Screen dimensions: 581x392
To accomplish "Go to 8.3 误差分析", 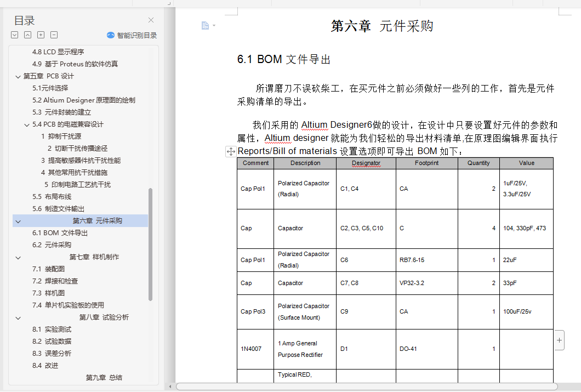I will [52, 353].
